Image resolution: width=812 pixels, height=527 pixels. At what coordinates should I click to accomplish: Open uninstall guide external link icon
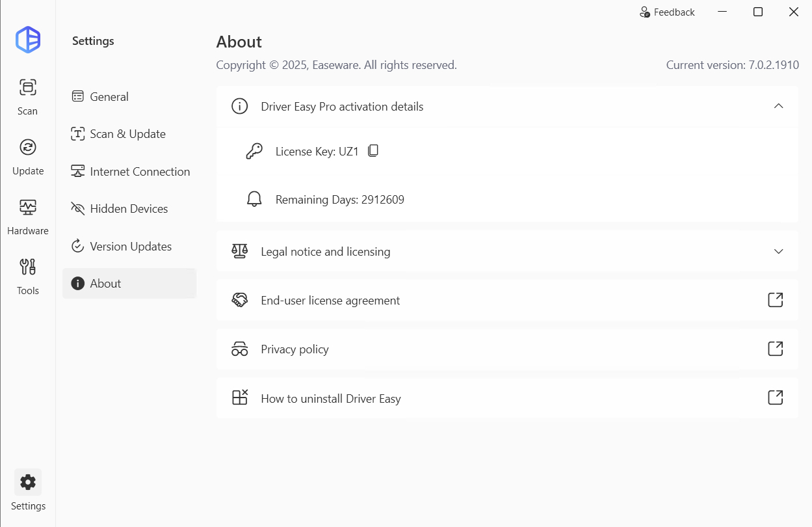pyautogui.click(x=775, y=398)
